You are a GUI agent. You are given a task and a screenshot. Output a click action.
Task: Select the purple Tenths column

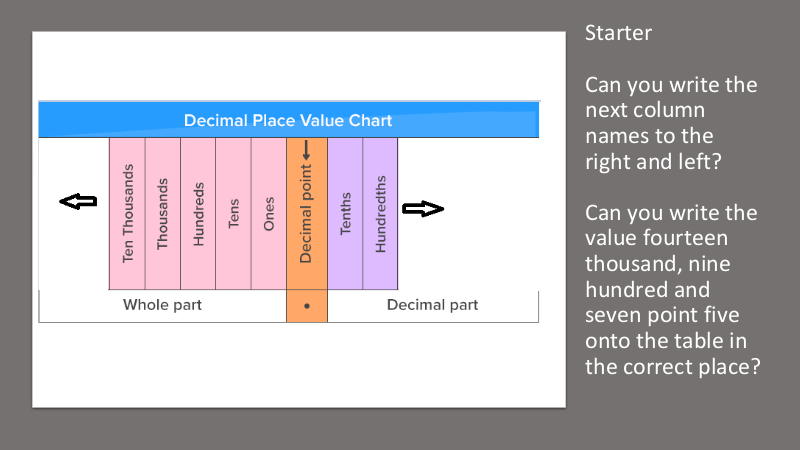345,214
